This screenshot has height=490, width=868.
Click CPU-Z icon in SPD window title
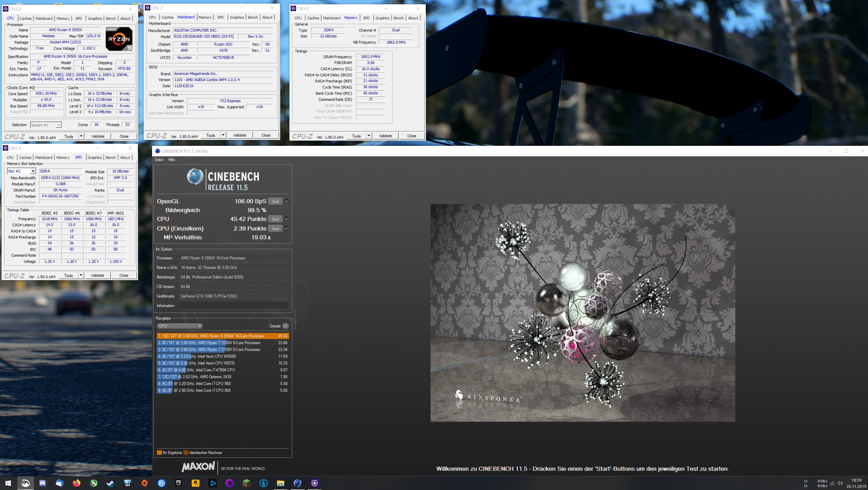coord(6,148)
